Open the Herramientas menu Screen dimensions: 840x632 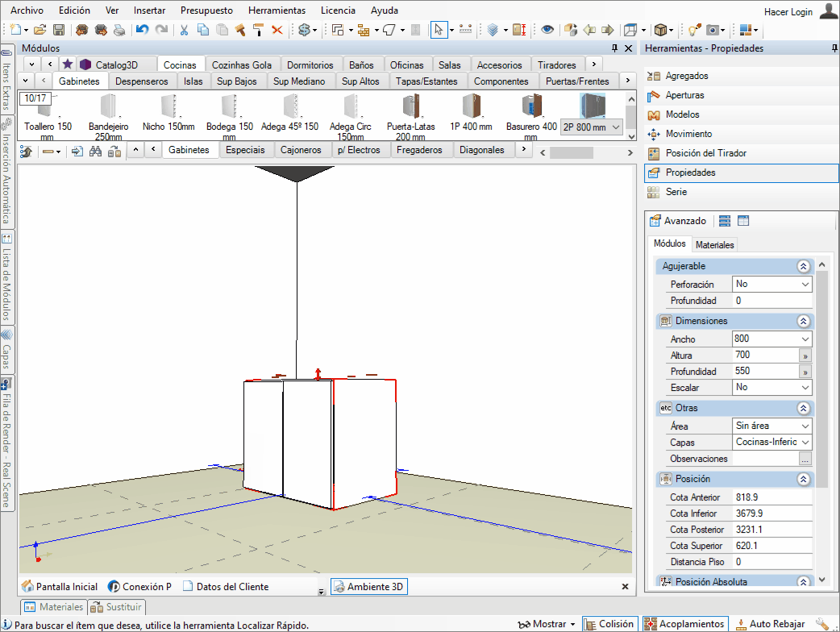coord(277,10)
